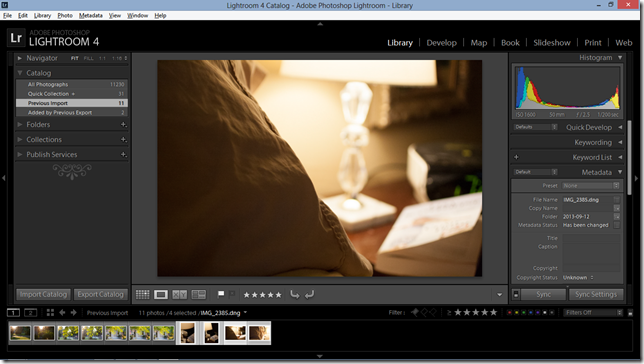The image size is (644, 364).
Task: Collapse the Catalog panel
Action: click(19, 73)
